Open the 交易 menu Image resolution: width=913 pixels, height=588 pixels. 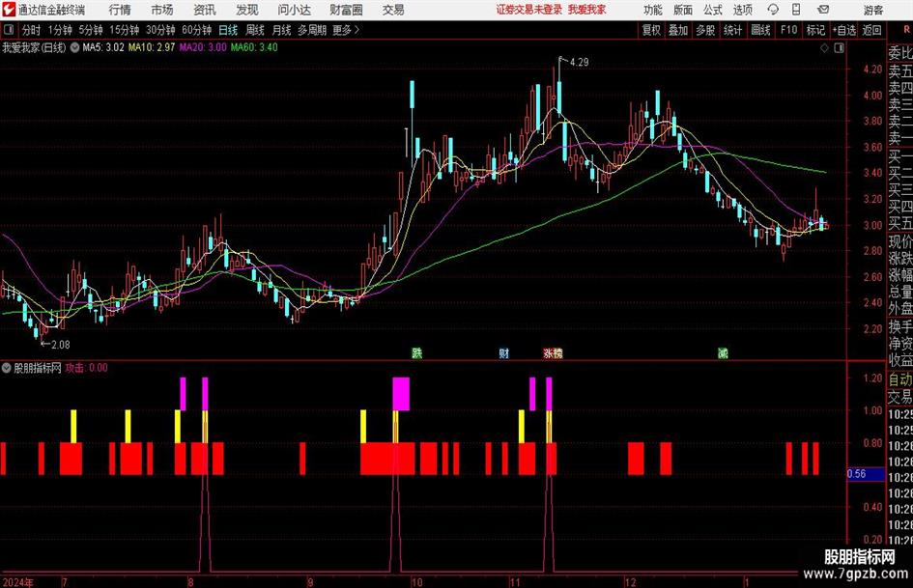393,10
